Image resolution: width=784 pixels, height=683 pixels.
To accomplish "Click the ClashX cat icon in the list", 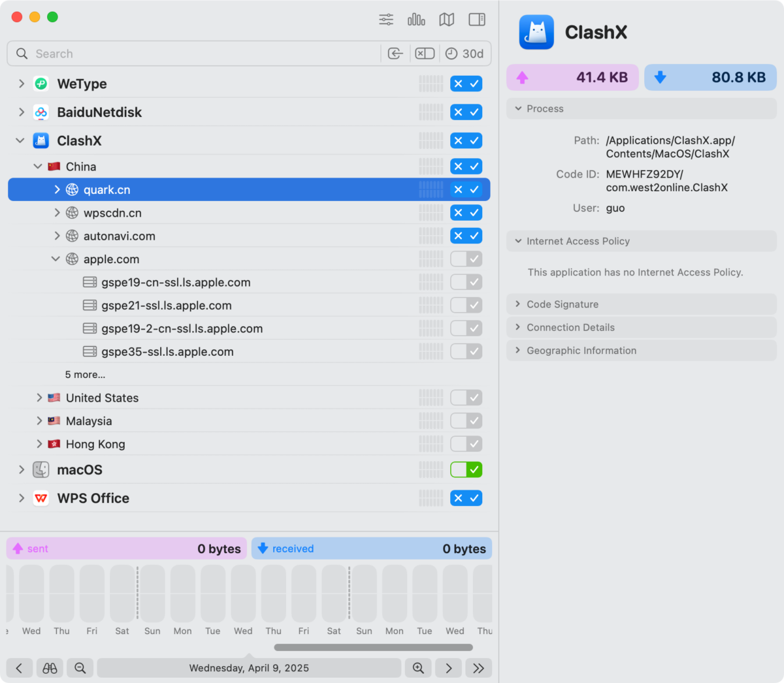I will click(41, 140).
